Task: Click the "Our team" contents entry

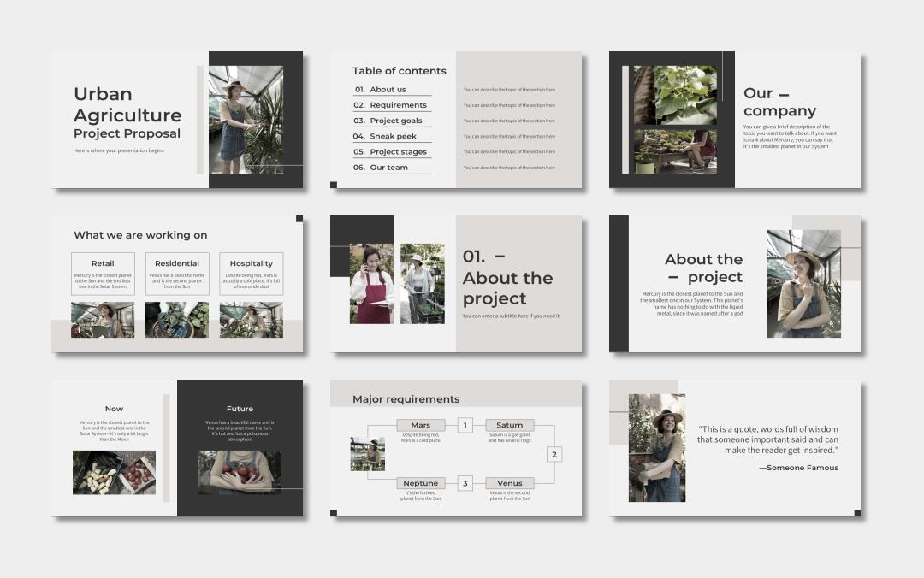Action: pyautogui.click(x=388, y=168)
